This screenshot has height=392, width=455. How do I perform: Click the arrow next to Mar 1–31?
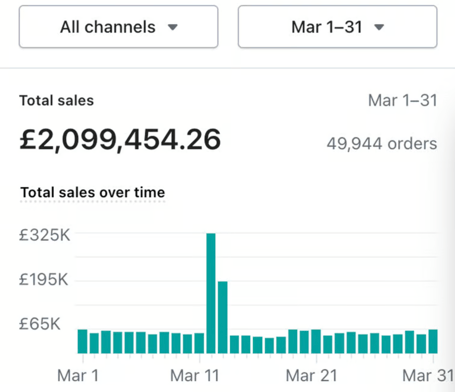pyautogui.click(x=379, y=27)
